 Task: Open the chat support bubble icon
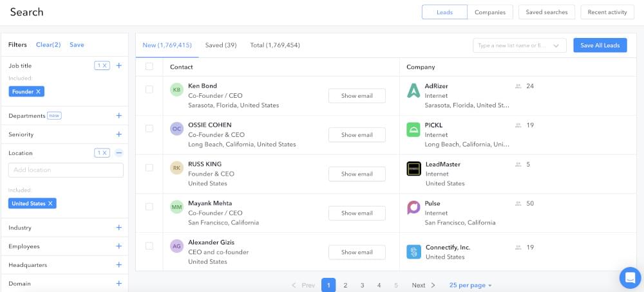[629, 277]
